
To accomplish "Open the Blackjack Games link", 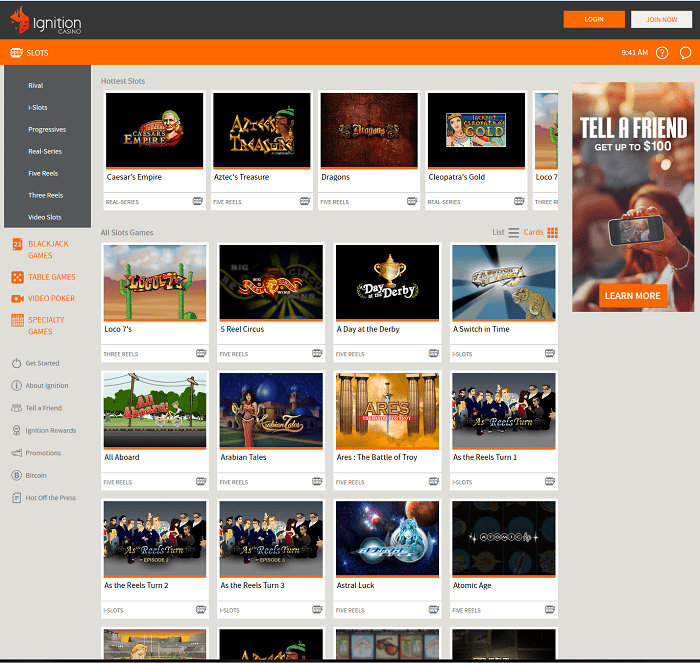I will (x=48, y=250).
